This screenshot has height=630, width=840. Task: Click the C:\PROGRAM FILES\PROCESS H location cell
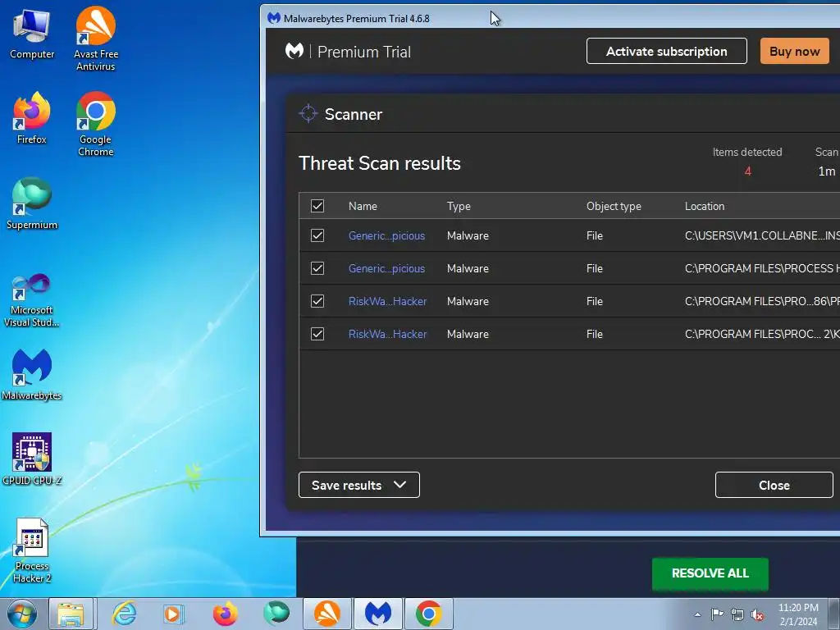click(762, 268)
